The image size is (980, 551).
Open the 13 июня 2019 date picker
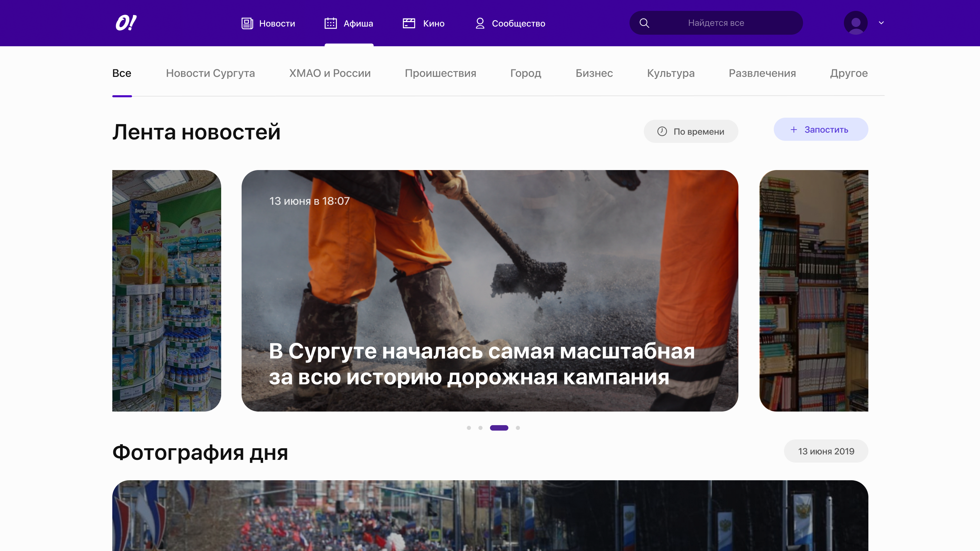pyautogui.click(x=826, y=451)
